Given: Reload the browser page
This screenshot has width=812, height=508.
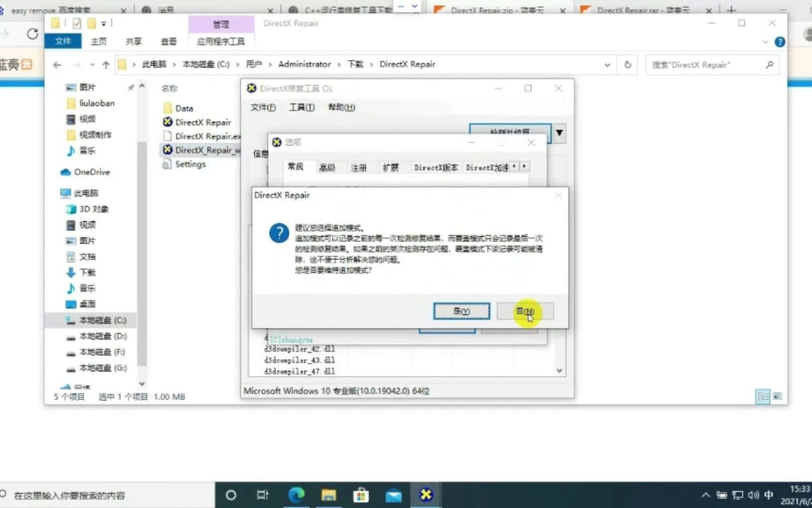Looking at the screenshot, I should point(33,34).
